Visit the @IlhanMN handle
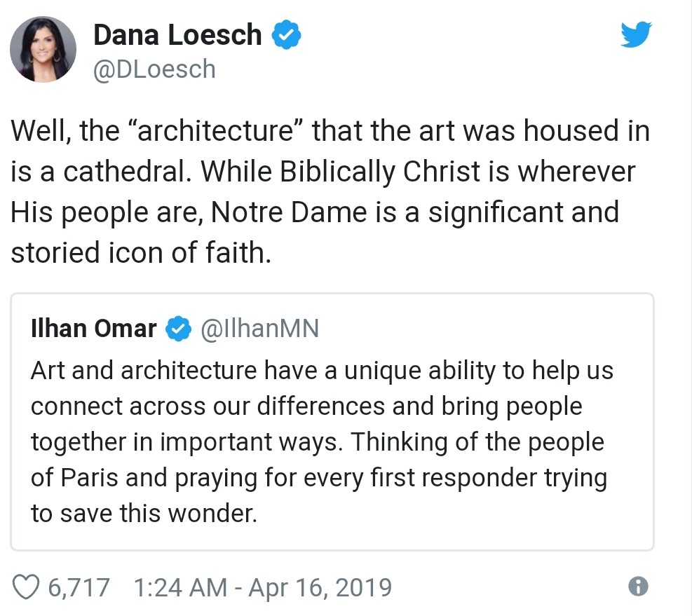 pyautogui.click(x=259, y=329)
